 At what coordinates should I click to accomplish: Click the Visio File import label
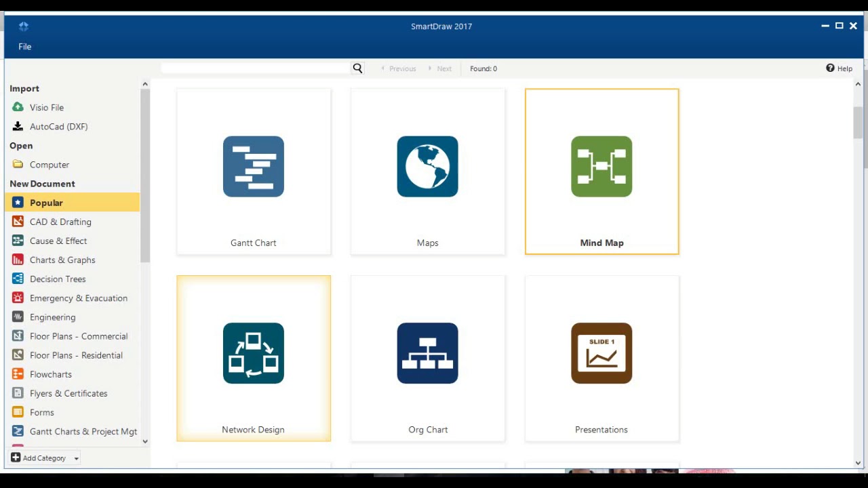pyautogui.click(x=47, y=107)
